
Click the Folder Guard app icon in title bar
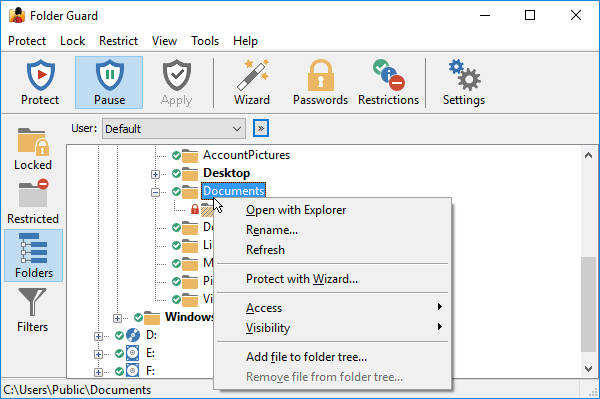[x=17, y=15]
